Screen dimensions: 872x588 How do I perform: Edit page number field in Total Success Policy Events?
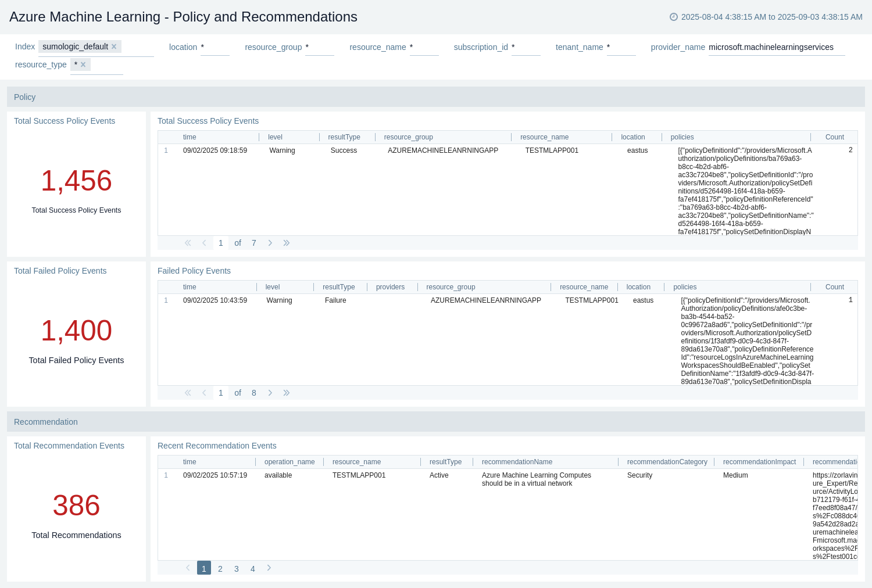pos(221,243)
